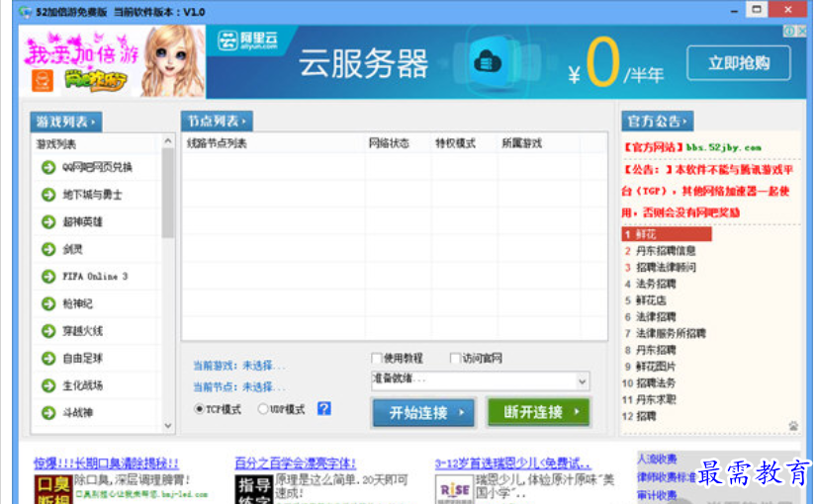The height and width of the screenshot is (504, 818).
Task: Click green arrow icon beside 生化战场
Action: pos(48,385)
